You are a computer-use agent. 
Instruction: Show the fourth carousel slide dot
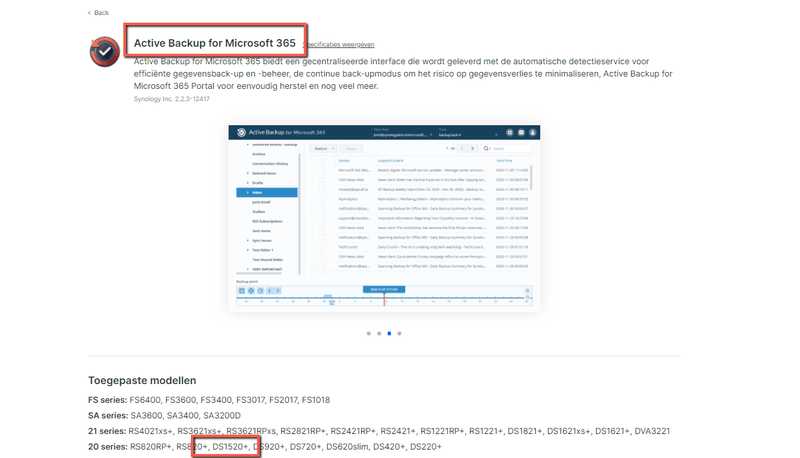click(x=399, y=334)
